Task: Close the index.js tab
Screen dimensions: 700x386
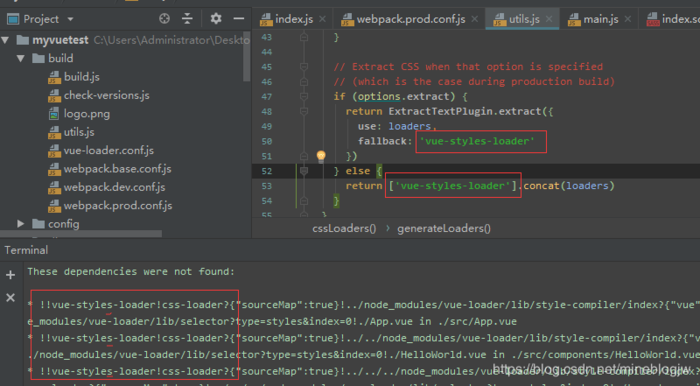Action: coord(322,19)
